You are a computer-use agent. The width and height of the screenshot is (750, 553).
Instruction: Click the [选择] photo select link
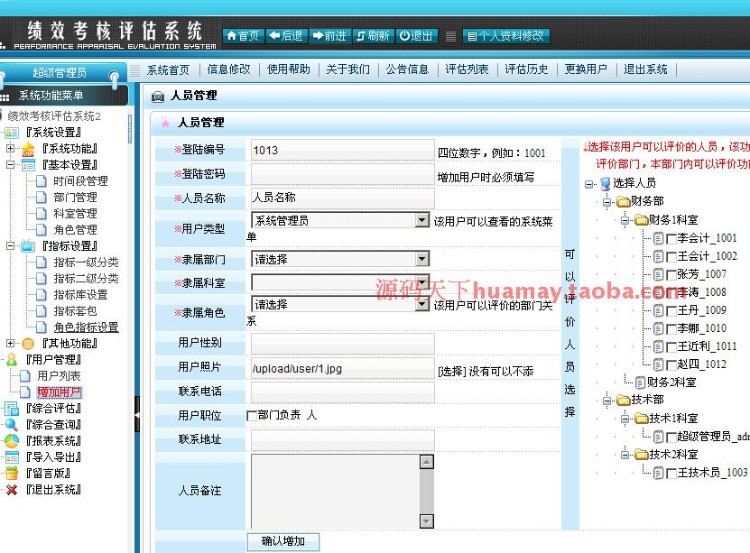pyautogui.click(x=452, y=371)
